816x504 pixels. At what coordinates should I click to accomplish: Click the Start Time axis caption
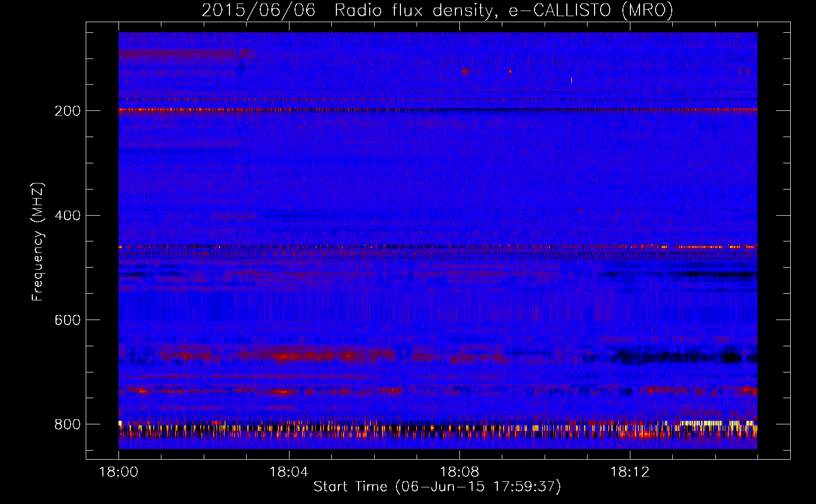(x=437, y=487)
